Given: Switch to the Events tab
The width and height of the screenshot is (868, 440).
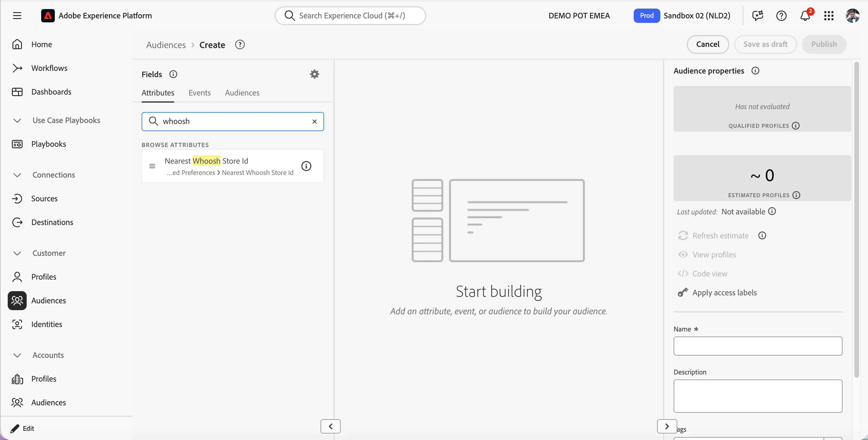Looking at the screenshot, I should (x=199, y=93).
